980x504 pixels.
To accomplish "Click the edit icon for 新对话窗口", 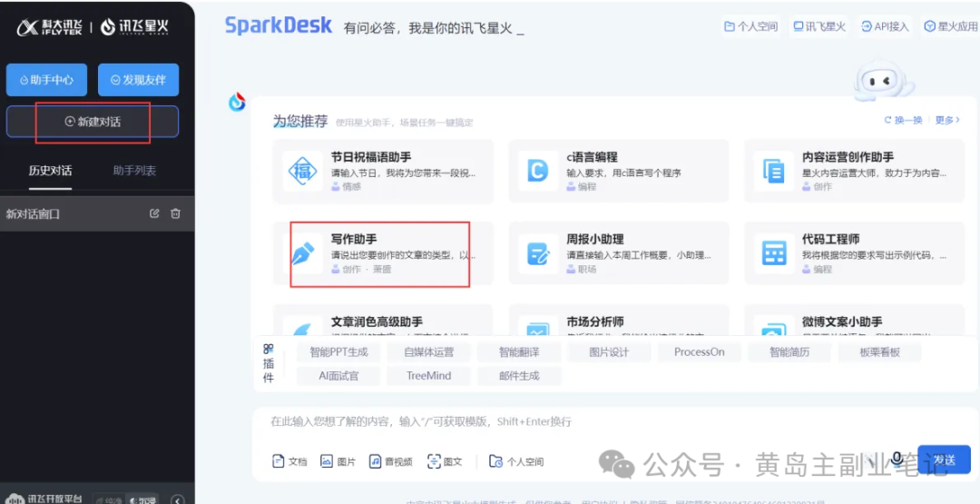I will (154, 213).
